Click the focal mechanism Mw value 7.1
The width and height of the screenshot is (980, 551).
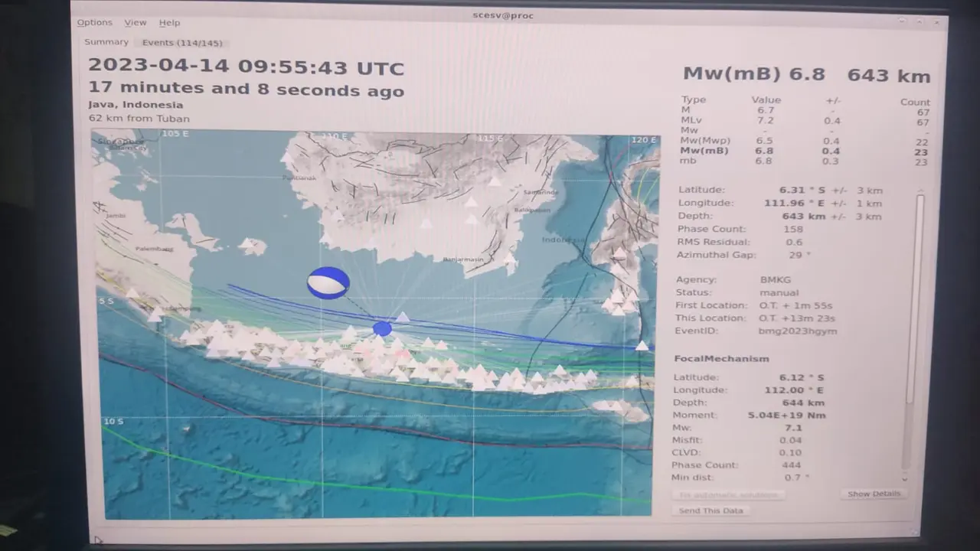click(x=792, y=428)
